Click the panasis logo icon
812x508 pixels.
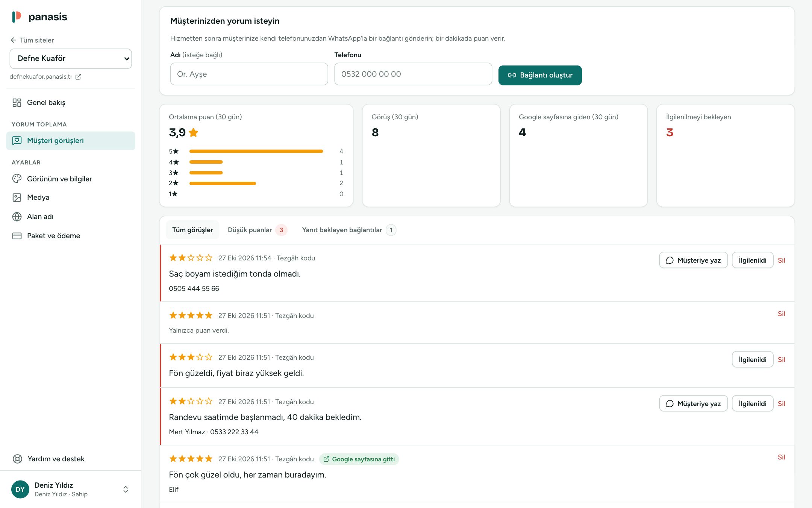(x=17, y=17)
